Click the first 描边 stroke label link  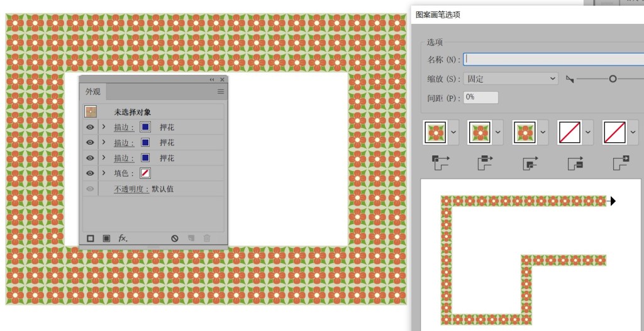pyautogui.click(x=124, y=127)
